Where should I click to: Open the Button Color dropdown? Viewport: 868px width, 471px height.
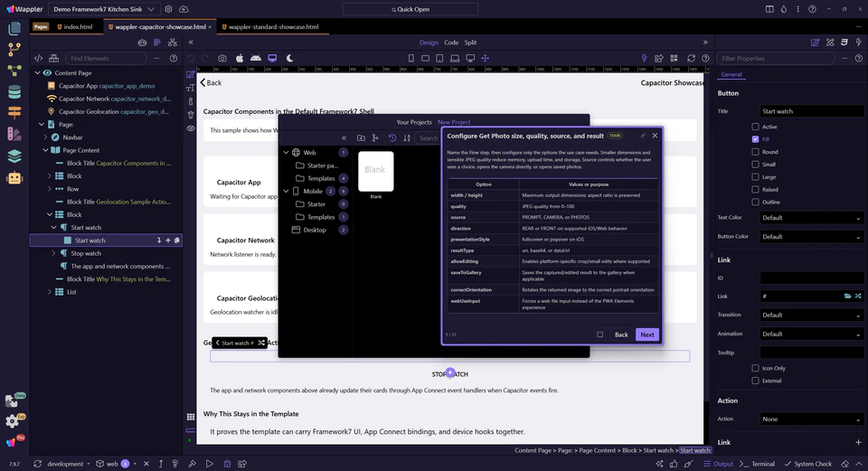tap(811, 236)
